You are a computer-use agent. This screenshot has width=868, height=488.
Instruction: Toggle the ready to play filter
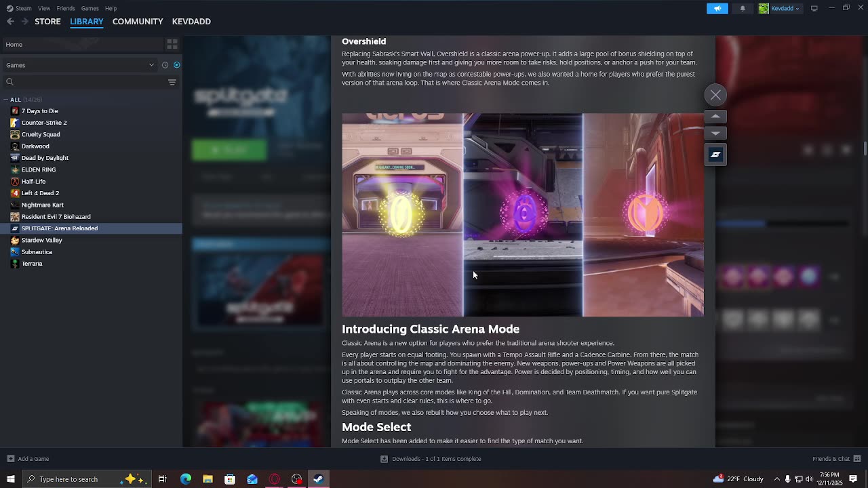(x=176, y=65)
